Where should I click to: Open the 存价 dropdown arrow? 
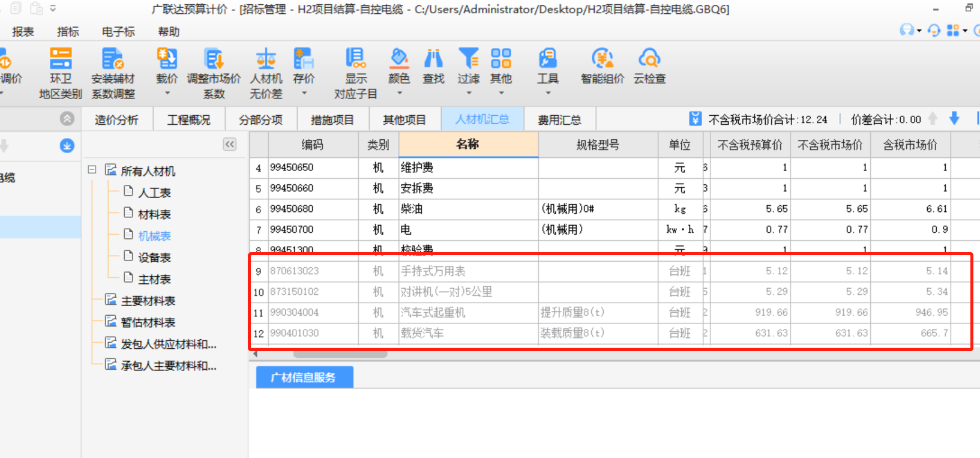pyautogui.click(x=304, y=93)
